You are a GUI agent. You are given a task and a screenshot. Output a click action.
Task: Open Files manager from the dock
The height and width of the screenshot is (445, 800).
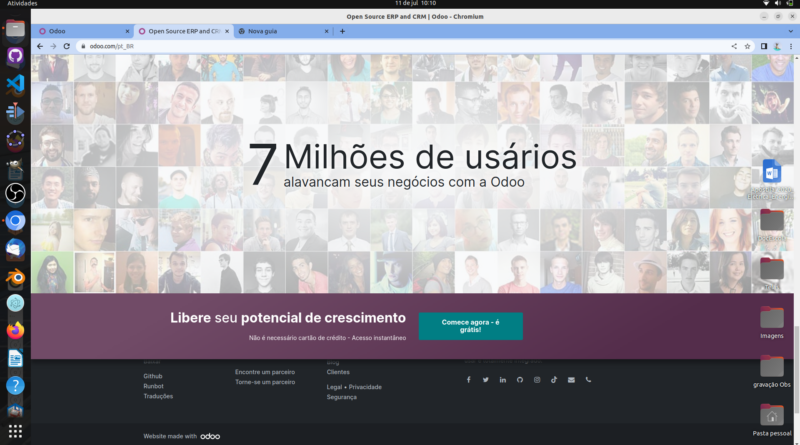click(x=15, y=29)
